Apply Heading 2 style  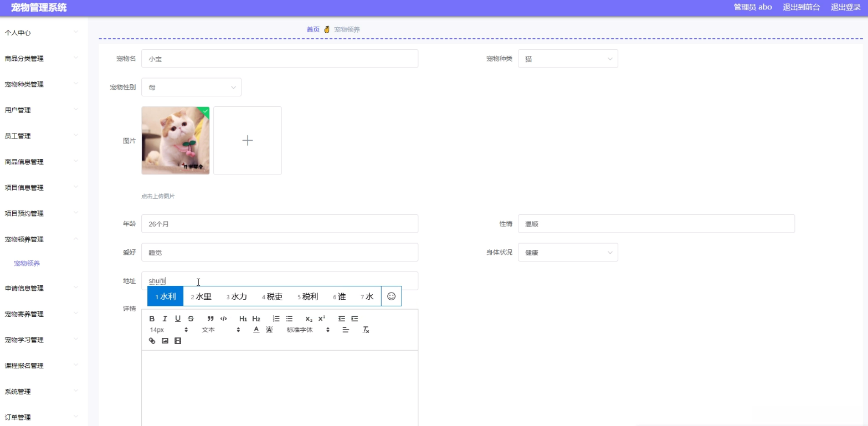click(256, 319)
